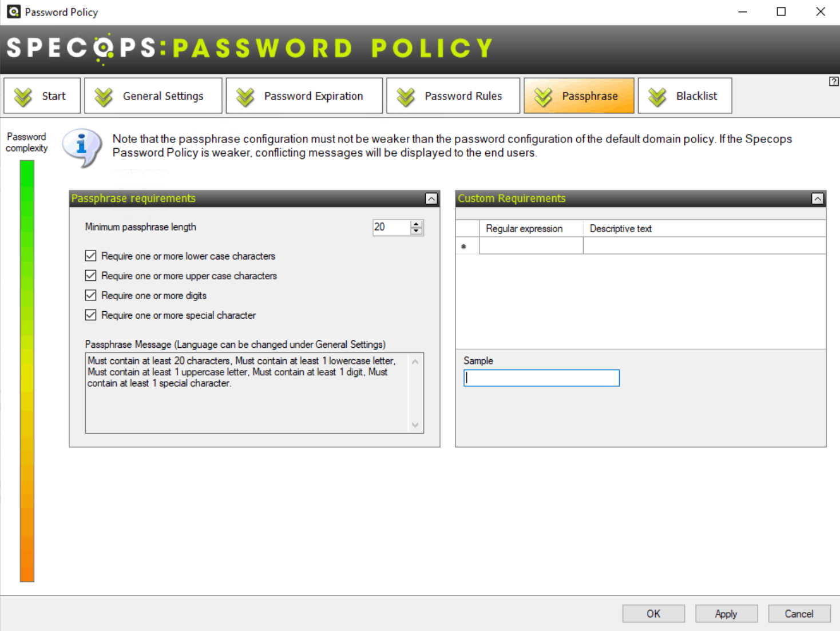Click the new row regular expression cell
Image resolution: width=840 pixels, height=631 pixels.
pos(531,245)
